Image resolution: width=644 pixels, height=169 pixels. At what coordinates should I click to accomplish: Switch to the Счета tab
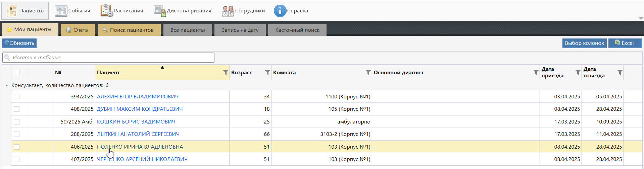pos(78,30)
